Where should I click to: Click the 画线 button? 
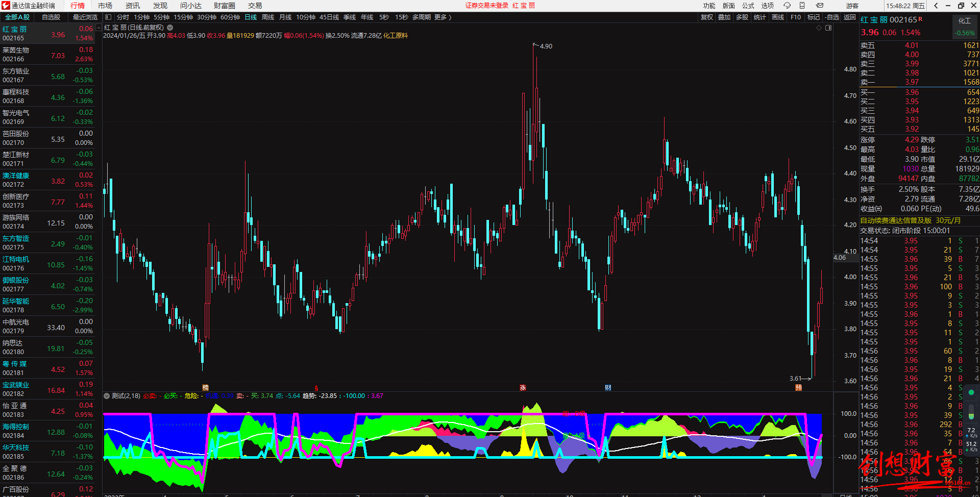(x=778, y=17)
